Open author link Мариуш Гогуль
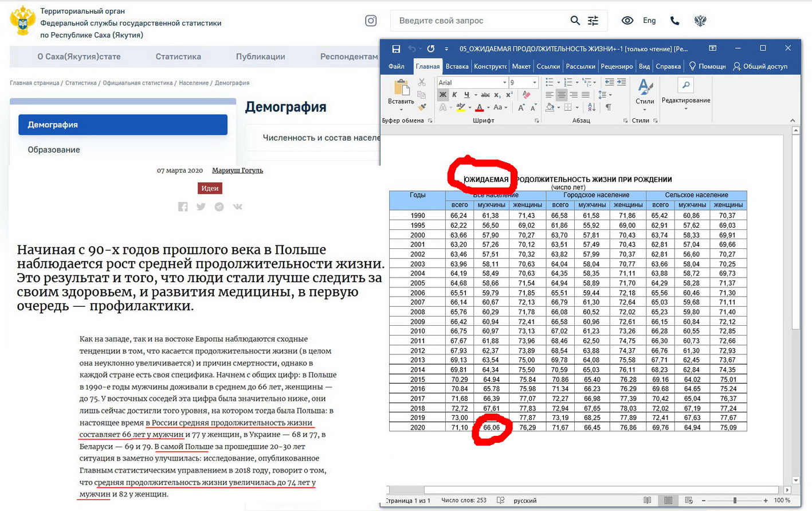Viewport: 812px width, 511px height. click(237, 170)
